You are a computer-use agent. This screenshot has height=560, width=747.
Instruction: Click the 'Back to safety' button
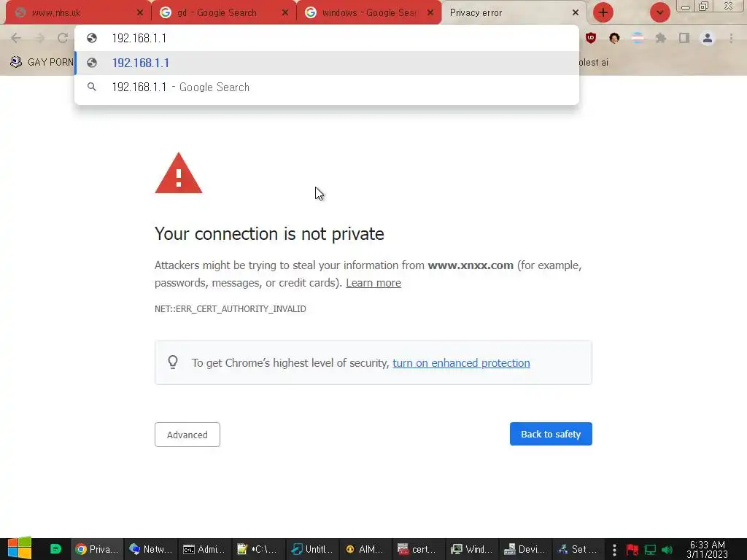[551, 434]
